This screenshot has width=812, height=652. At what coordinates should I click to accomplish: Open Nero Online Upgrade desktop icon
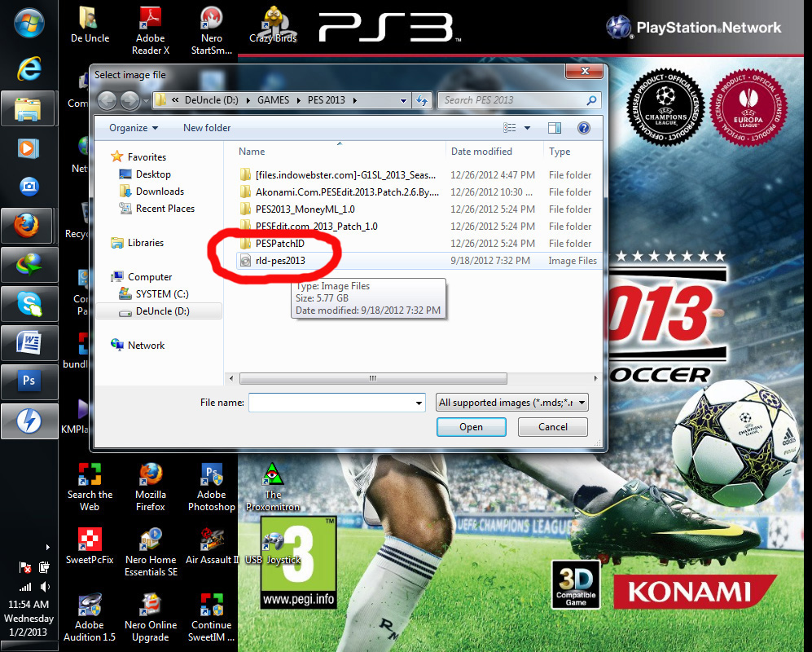point(151,618)
